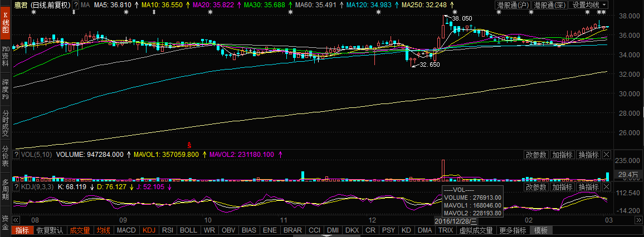Click VOLUME: 947284.000 text
The image size is (644, 237).
pyautogui.click(x=90, y=155)
